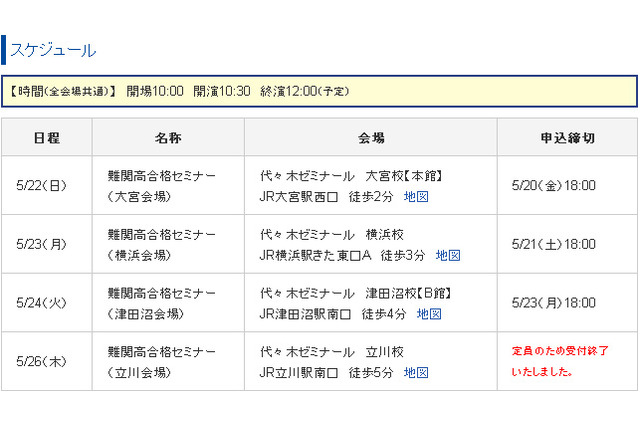Click the red 定員のため受付終了 notice
This screenshot has height=426, width=640.
pyautogui.click(x=560, y=361)
